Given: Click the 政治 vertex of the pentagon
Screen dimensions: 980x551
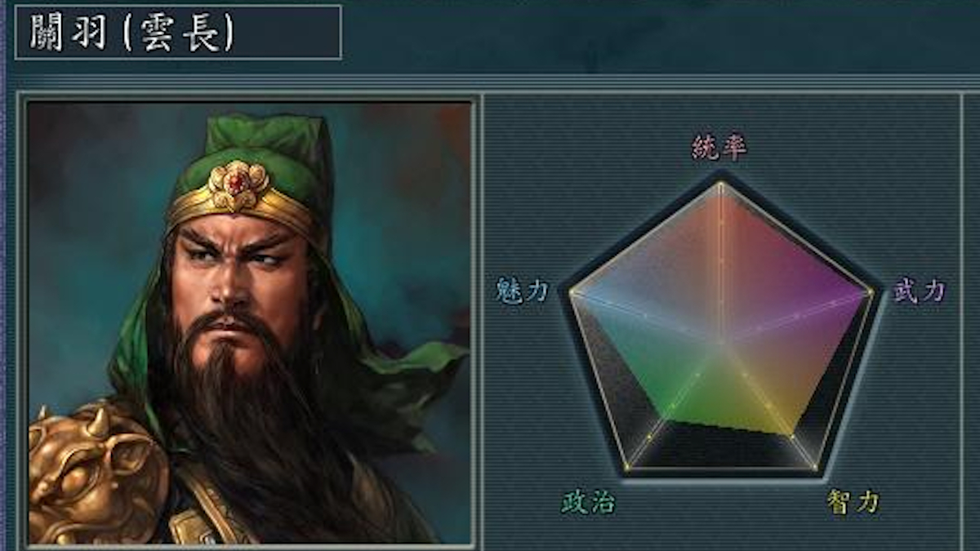Looking at the screenshot, I should (627, 468).
